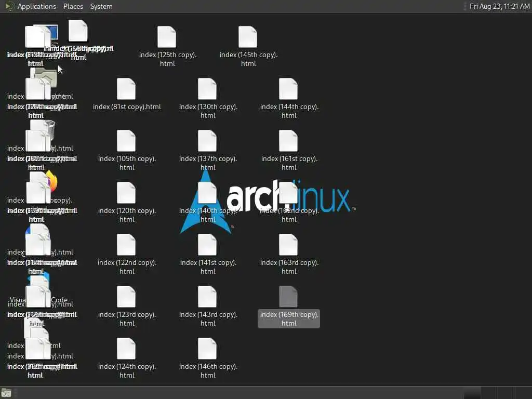The image size is (532, 399).
Task: Select index (124th copy).html file icon
Action: click(126, 349)
